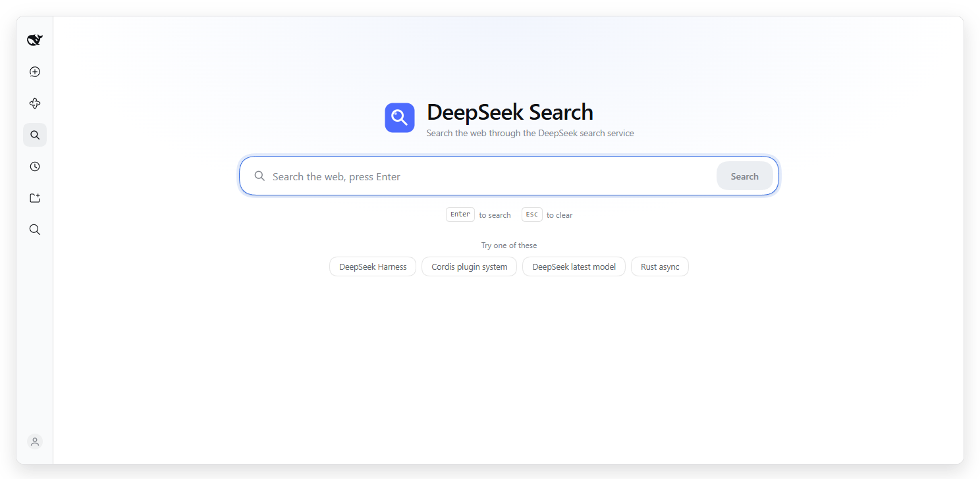The height and width of the screenshot is (479, 980).
Task: Click the 'Esc' key hint
Action: [532, 214]
